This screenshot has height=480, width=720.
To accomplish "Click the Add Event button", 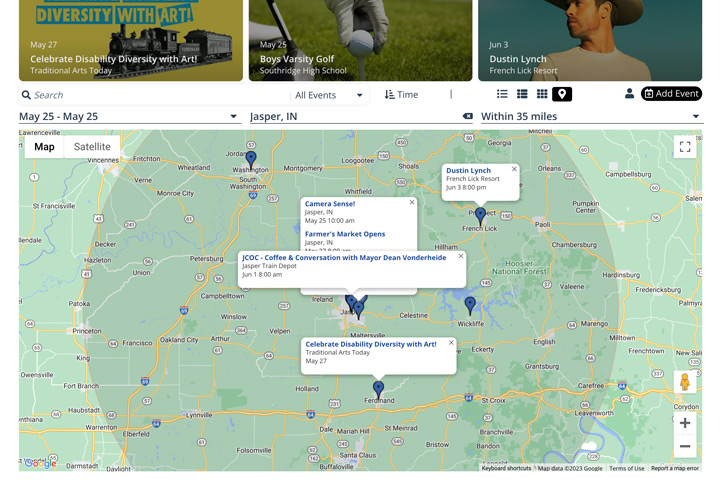I will coord(671,94).
